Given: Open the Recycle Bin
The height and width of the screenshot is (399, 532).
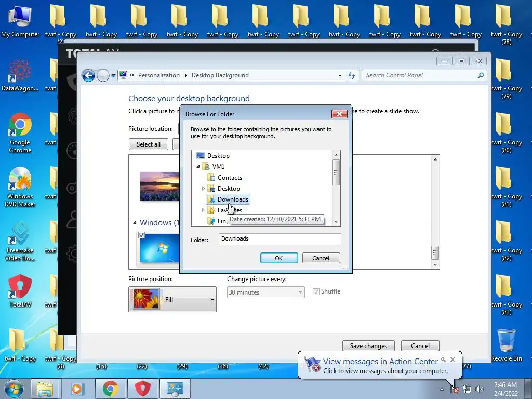Looking at the screenshot, I should point(507,345).
